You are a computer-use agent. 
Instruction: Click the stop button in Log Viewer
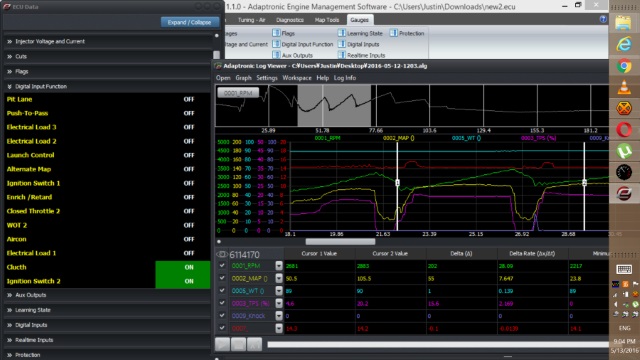pyautogui.click(x=238, y=344)
